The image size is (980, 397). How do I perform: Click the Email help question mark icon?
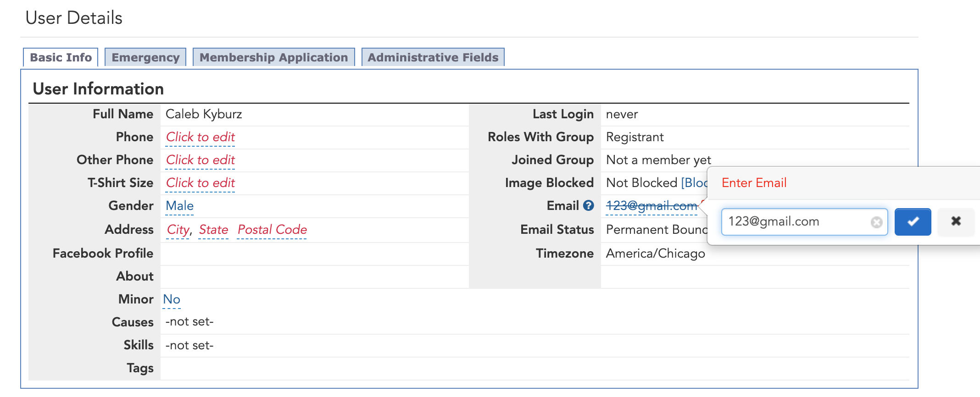[589, 206]
